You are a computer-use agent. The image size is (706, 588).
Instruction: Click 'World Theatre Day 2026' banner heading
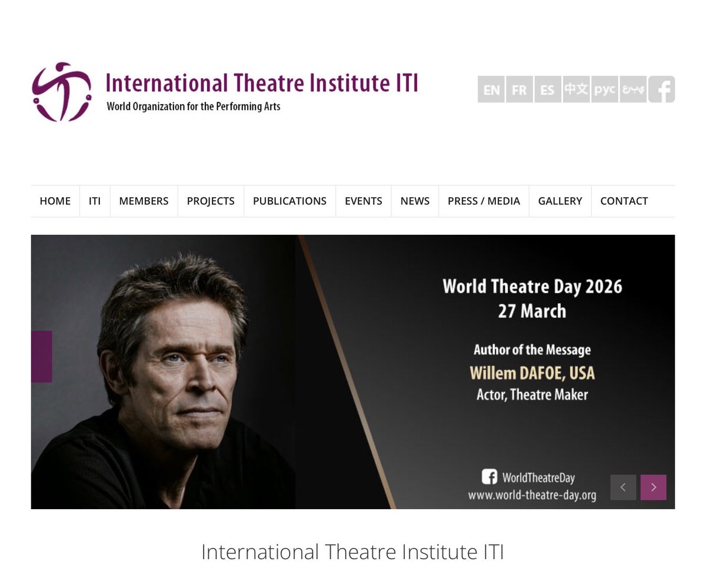pyautogui.click(x=532, y=287)
